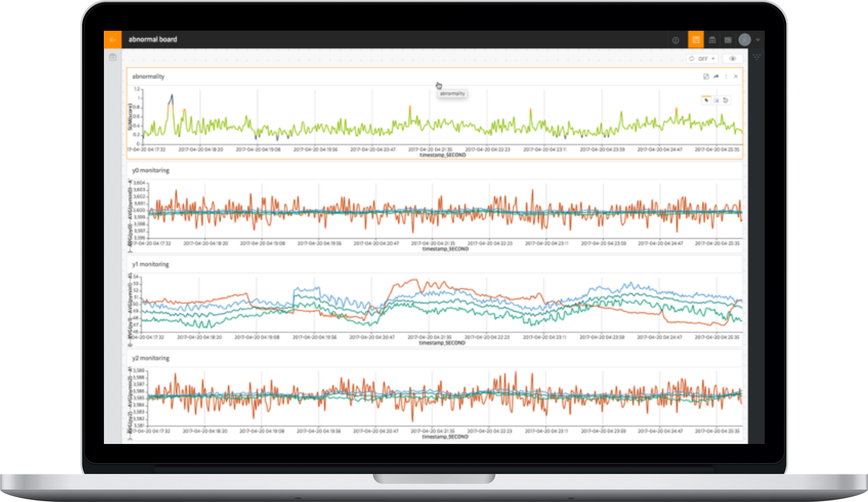Click the share arrow on abnormality panel
868x502 pixels.
tap(716, 76)
